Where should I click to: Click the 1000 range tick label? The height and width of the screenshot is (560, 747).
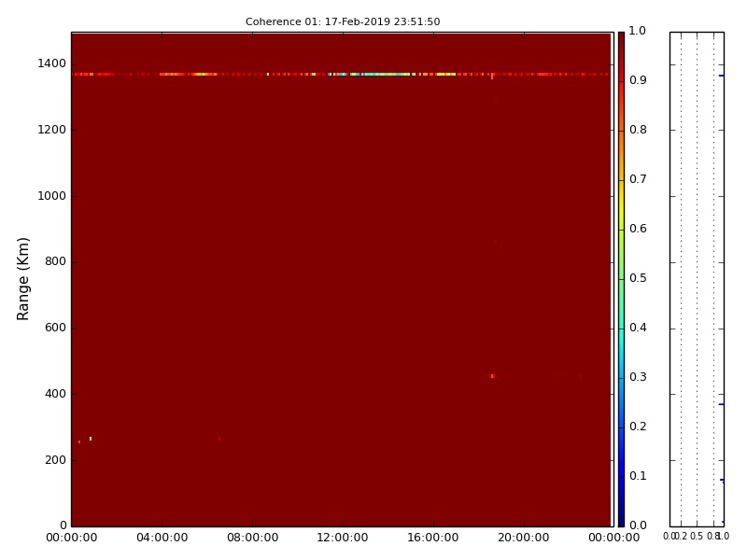tap(52, 196)
